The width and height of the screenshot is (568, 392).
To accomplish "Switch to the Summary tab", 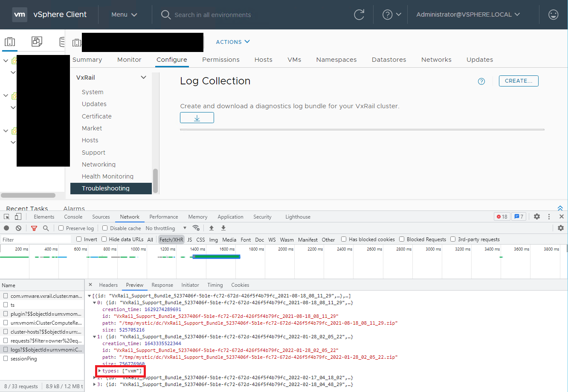I will coord(87,60).
